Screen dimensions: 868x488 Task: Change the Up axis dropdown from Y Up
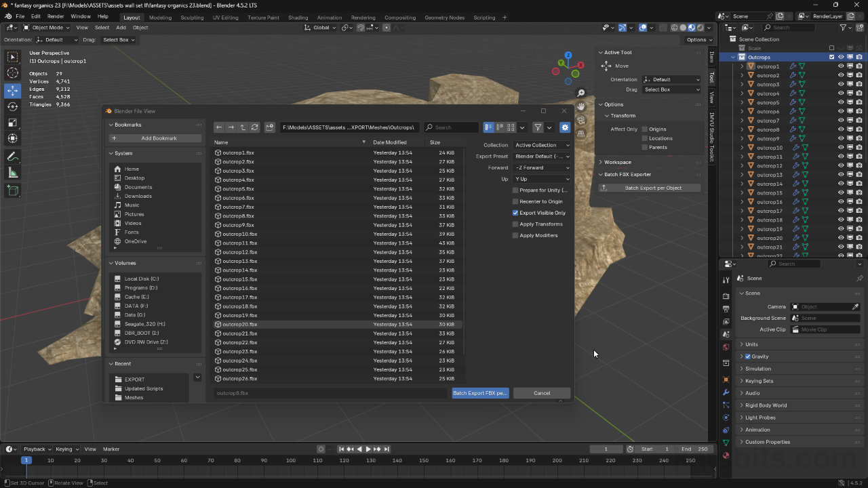point(541,179)
